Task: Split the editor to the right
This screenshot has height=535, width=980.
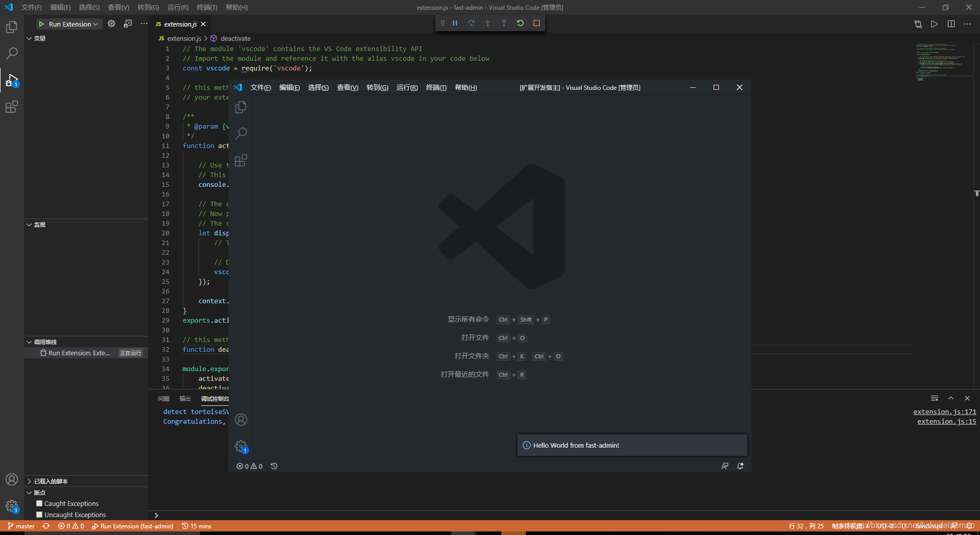Action: (x=951, y=24)
